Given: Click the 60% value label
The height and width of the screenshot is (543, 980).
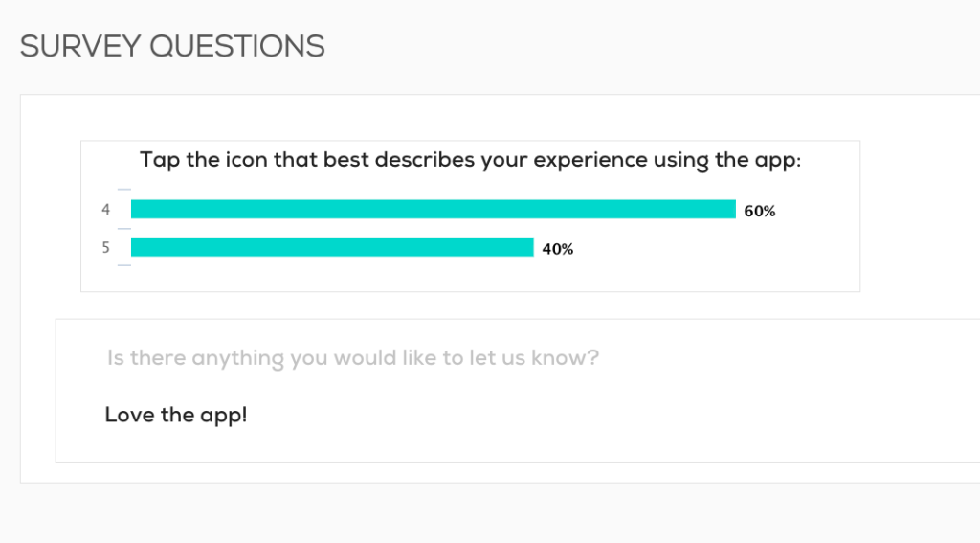Looking at the screenshot, I should [x=759, y=212].
